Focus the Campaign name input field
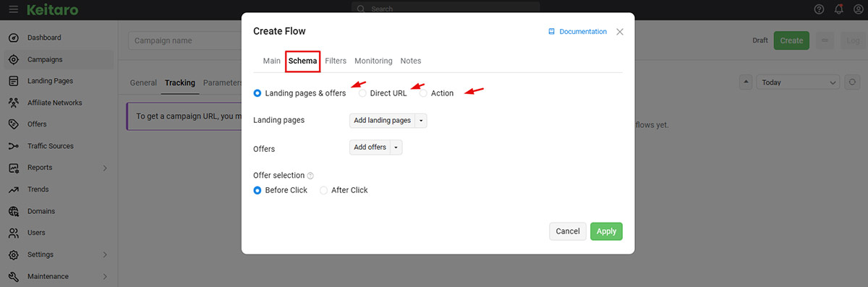This screenshot has width=868, height=287. pyautogui.click(x=185, y=40)
